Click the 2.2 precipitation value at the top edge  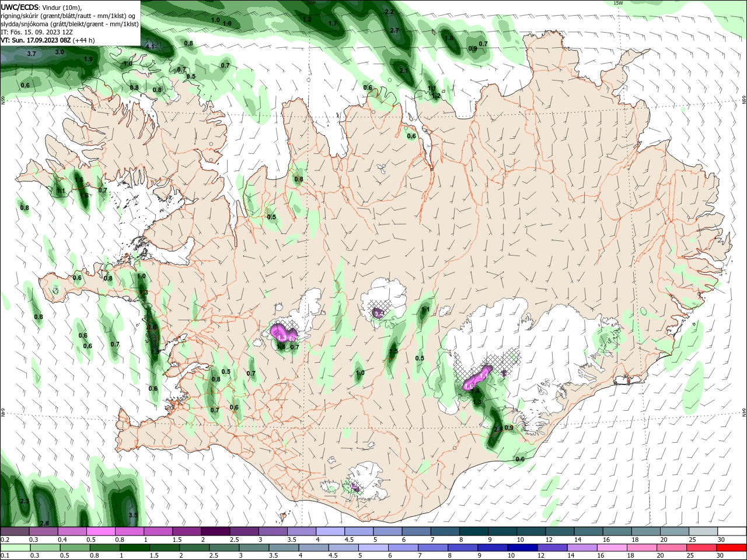coord(390,12)
